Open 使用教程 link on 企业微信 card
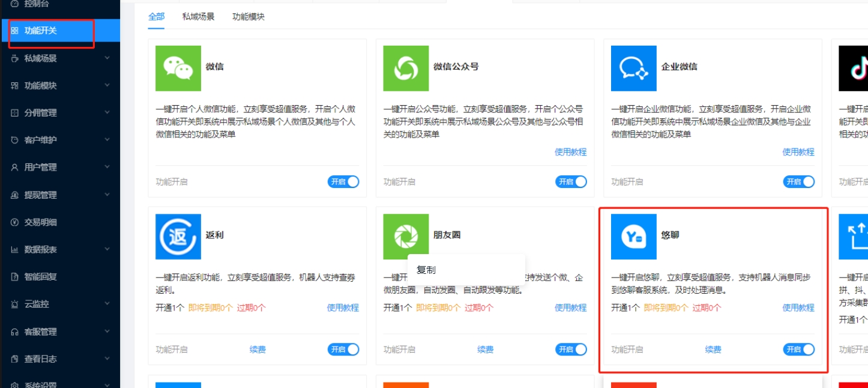Screen dimensions: 868x388 [798, 152]
